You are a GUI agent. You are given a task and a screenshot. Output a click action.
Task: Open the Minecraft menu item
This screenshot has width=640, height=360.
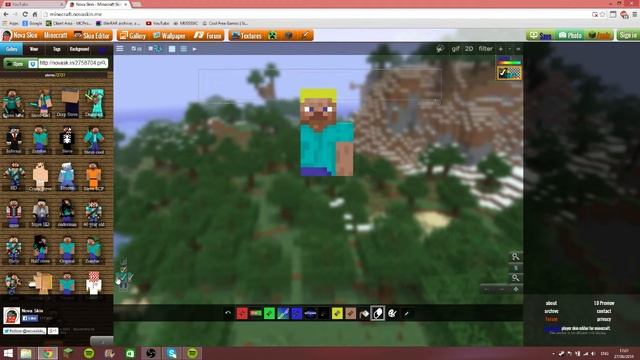tap(56, 36)
